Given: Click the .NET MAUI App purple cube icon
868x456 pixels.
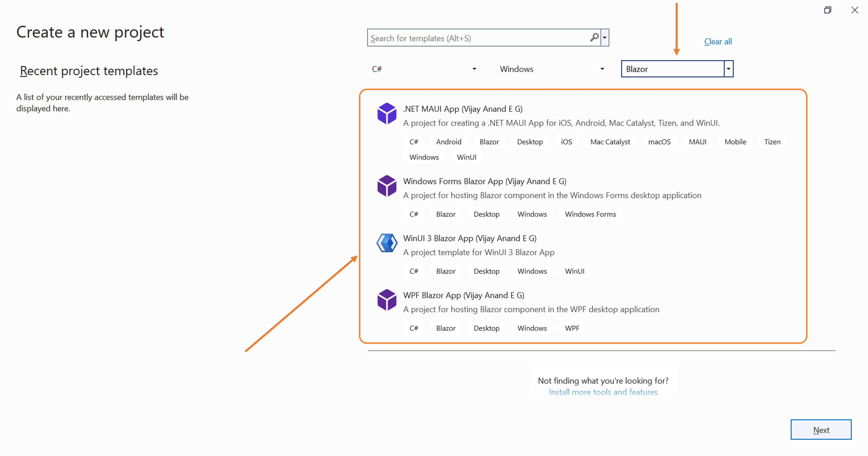Looking at the screenshot, I should 386,113.
